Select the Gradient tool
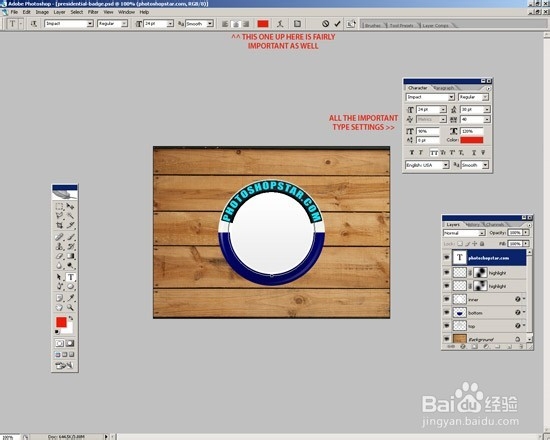Screen dimensions: 550x440 [x=71, y=256]
